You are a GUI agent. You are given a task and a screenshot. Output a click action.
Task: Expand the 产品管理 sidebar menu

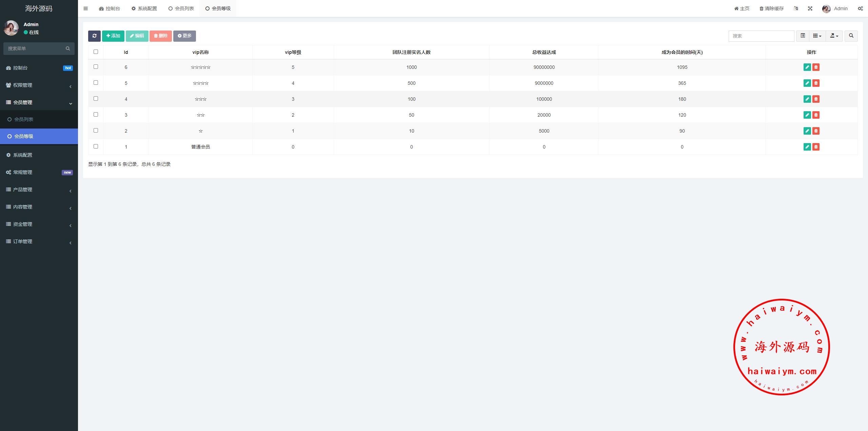coord(39,190)
